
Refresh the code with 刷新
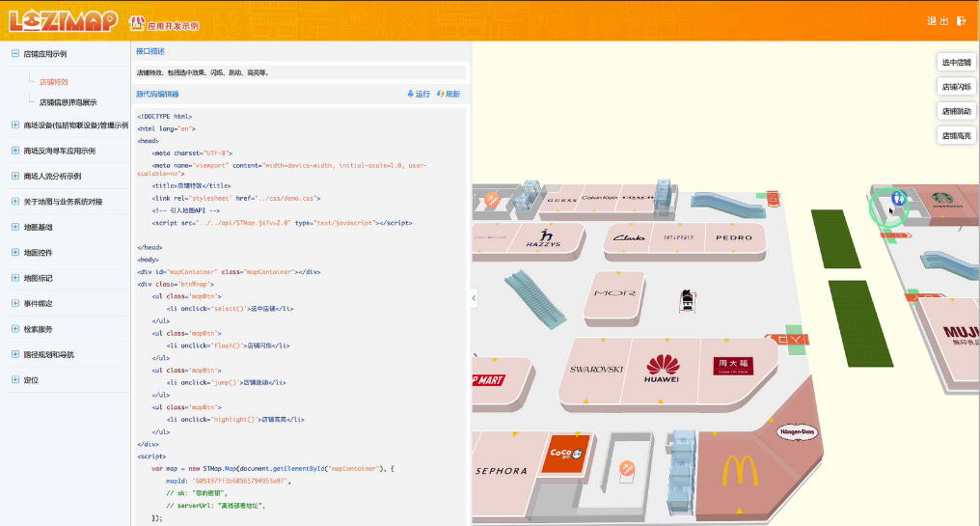point(449,94)
